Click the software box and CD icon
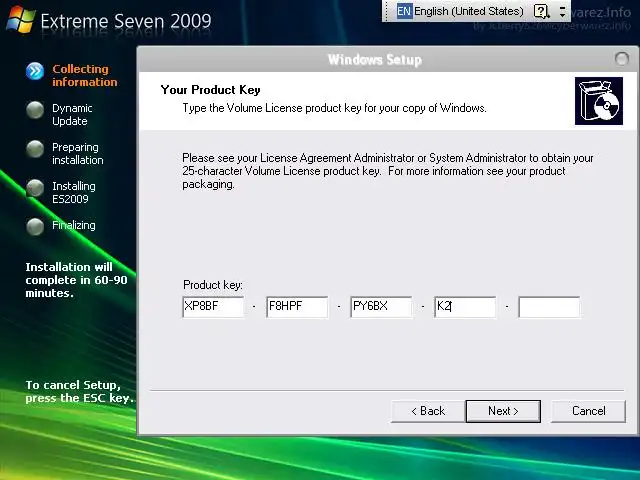This screenshot has height=480, width=640. 599,101
